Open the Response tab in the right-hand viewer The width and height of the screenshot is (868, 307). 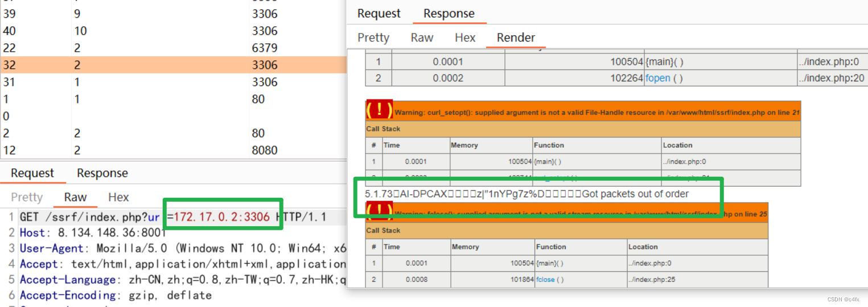[449, 14]
